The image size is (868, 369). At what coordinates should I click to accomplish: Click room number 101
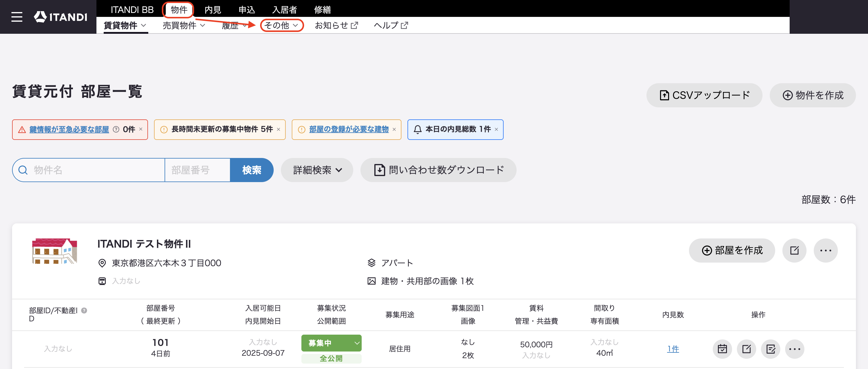coord(160,342)
